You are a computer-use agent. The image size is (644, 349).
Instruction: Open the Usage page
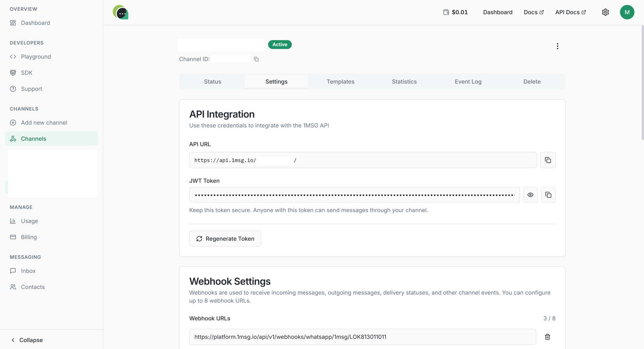(x=51, y=221)
